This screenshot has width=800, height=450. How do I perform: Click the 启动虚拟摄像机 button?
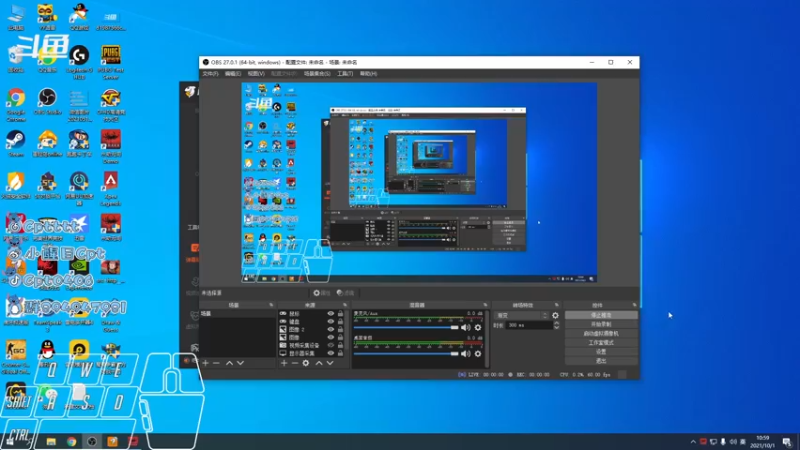click(x=601, y=334)
